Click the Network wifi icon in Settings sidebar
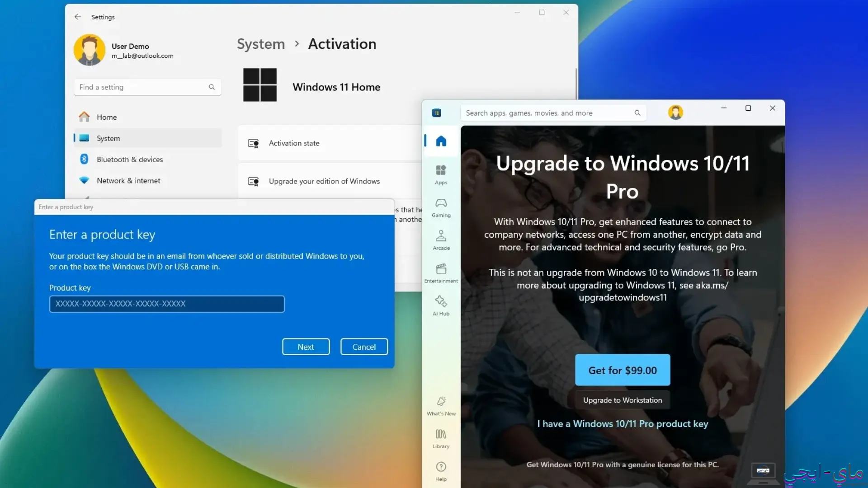Image resolution: width=868 pixels, height=488 pixels. [84, 180]
